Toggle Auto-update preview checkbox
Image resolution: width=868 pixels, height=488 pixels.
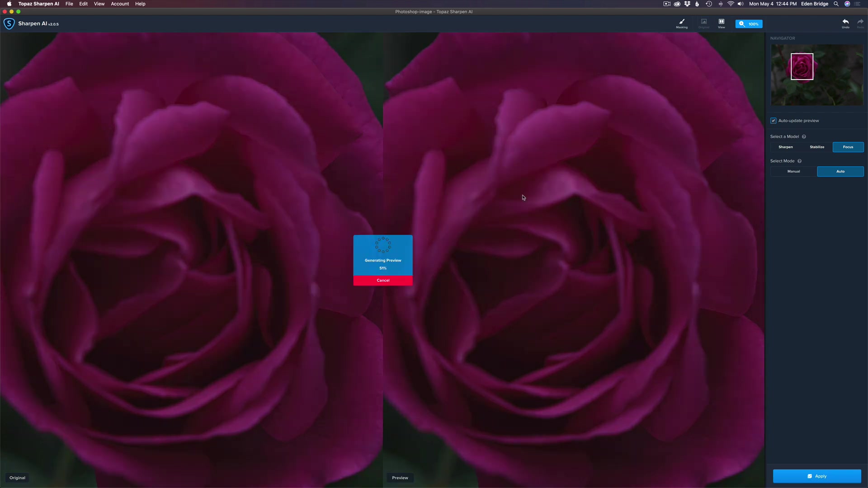click(x=774, y=121)
